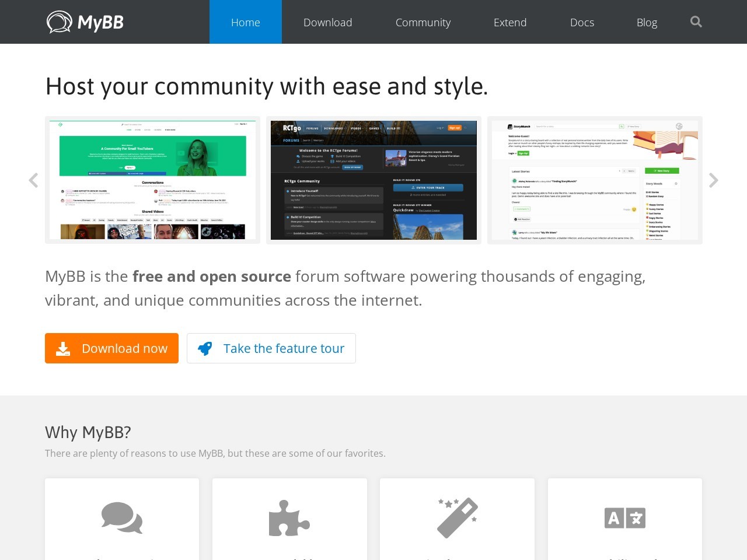Click the 'free and open source' text
This screenshot has height=560, width=747.
tap(212, 276)
